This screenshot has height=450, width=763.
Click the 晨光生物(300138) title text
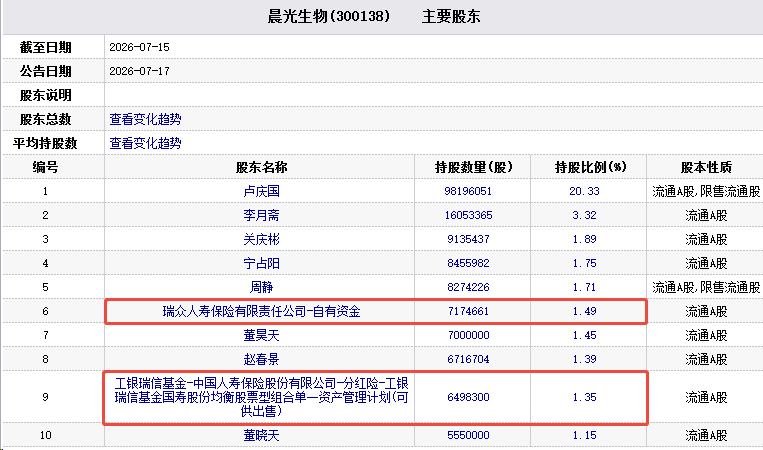click(x=328, y=17)
